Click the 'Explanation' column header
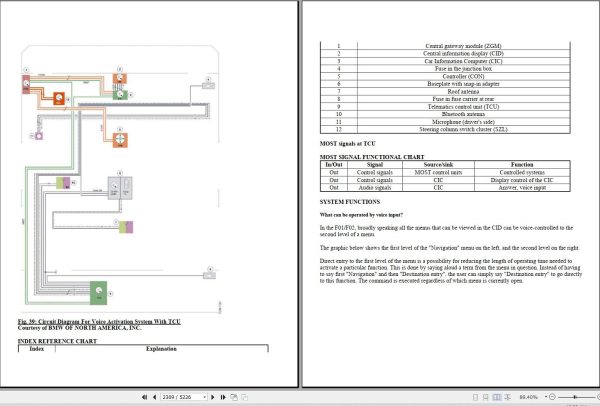The height and width of the screenshot is (406, 600). [x=161, y=349]
